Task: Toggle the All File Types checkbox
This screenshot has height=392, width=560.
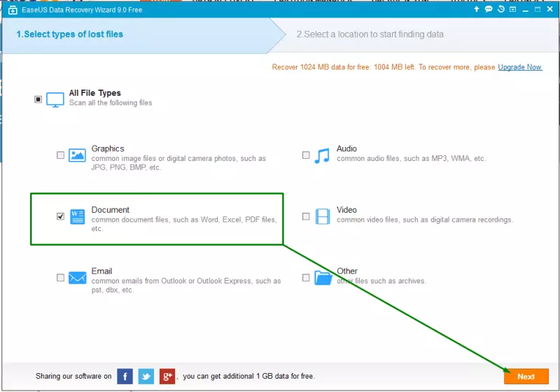Action: (x=38, y=99)
